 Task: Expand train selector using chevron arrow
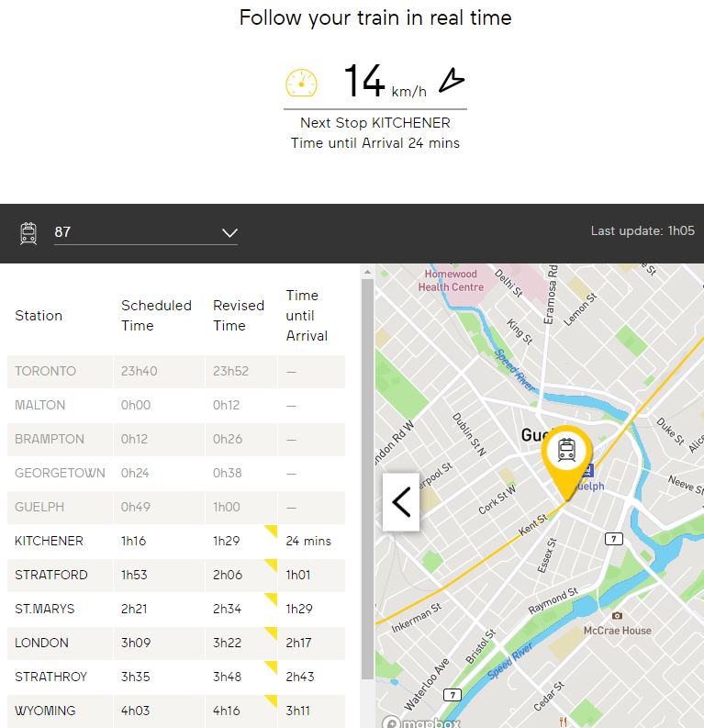point(229,233)
